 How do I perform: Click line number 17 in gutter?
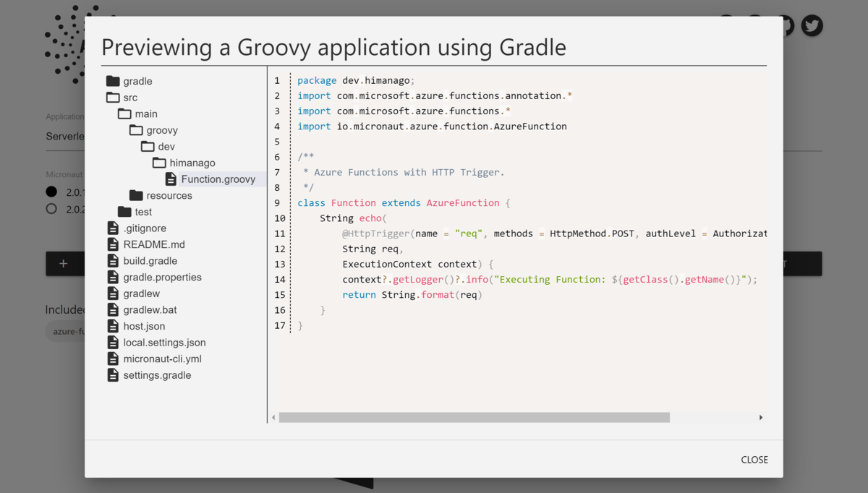pos(280,325)
